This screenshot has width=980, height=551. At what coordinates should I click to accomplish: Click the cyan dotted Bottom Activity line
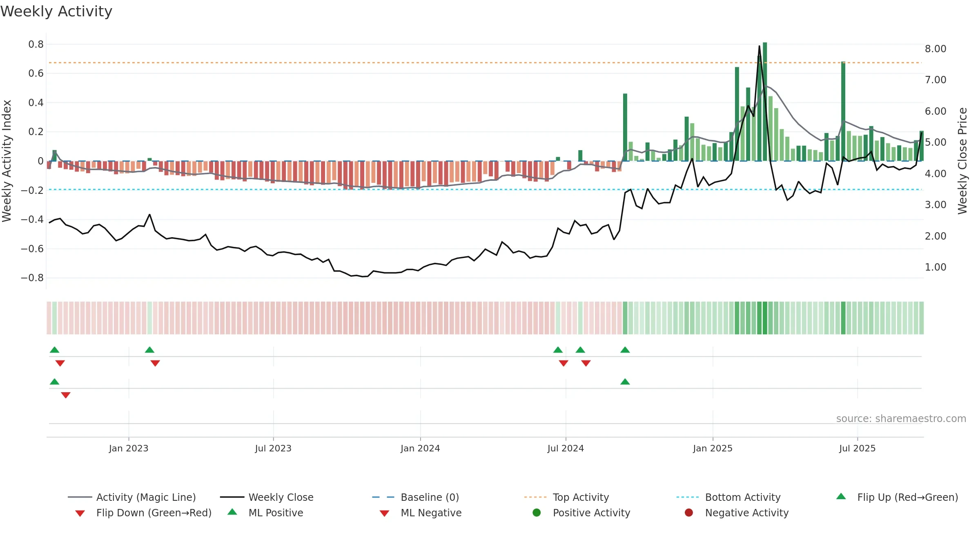[485, 189]
